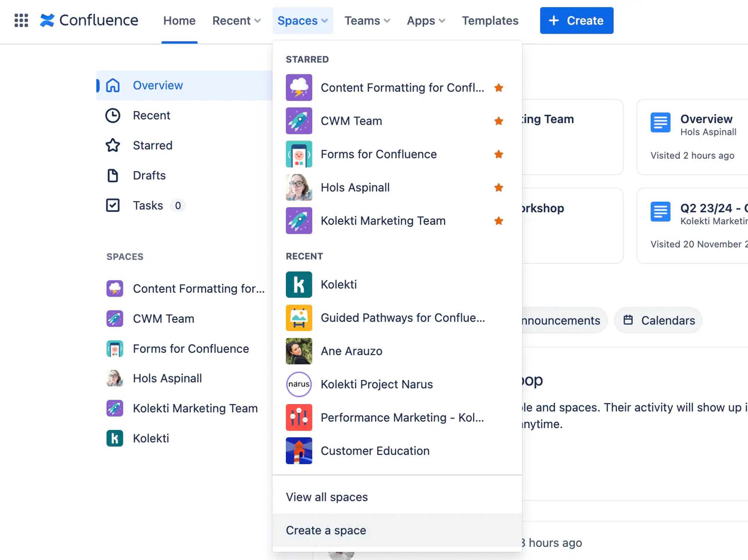Click the Customer Education space icon
This screenshot has width=748, height=560.
point(298,450)
